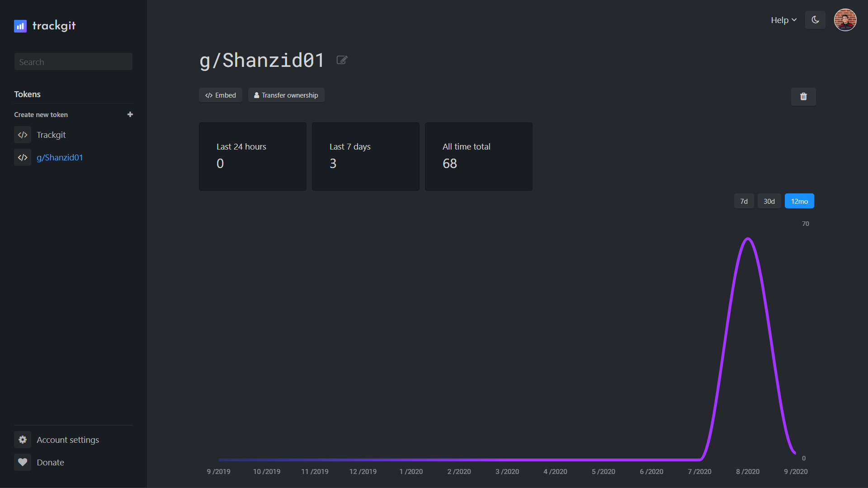
Task: Click the code icon beside g/Shanzid01
Action: [23, 158]
